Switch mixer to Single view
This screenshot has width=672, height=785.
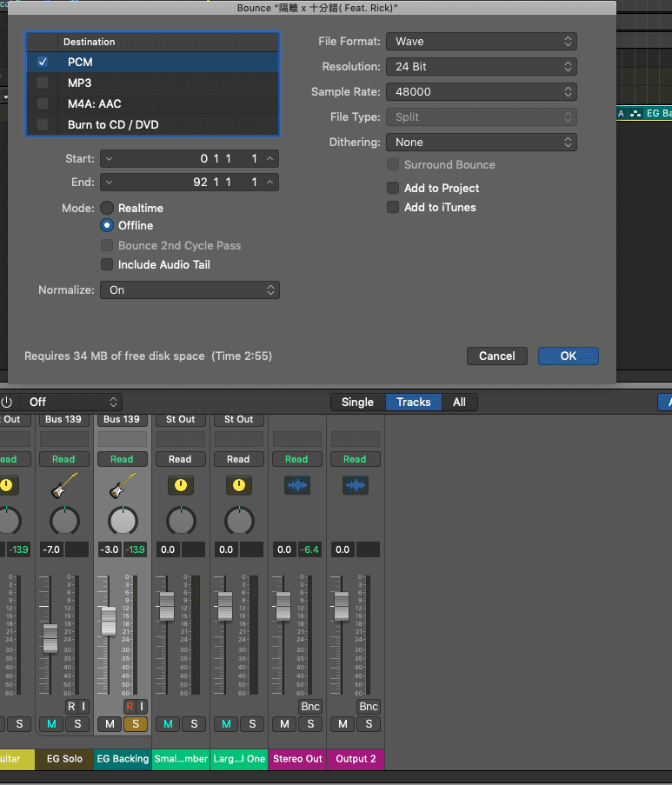click(357, 402)
